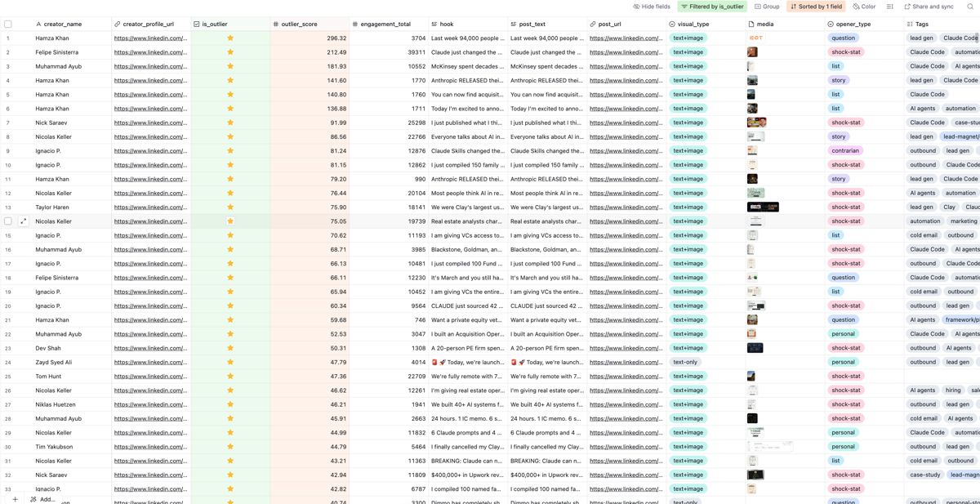The image size is (980, 504).
Task: Open the media thumbnail in the Taylor Haren row
Action: 764,207
